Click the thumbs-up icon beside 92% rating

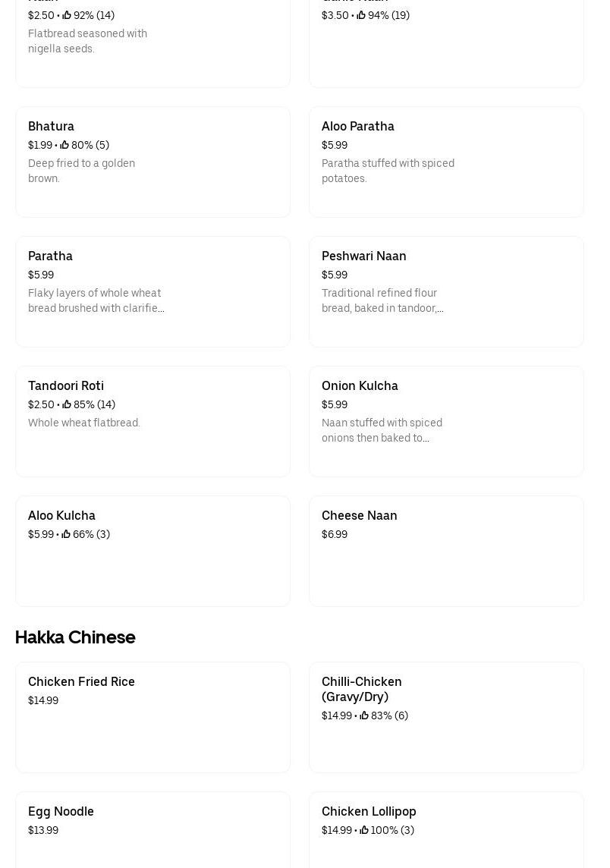click(x=67, y=15)
